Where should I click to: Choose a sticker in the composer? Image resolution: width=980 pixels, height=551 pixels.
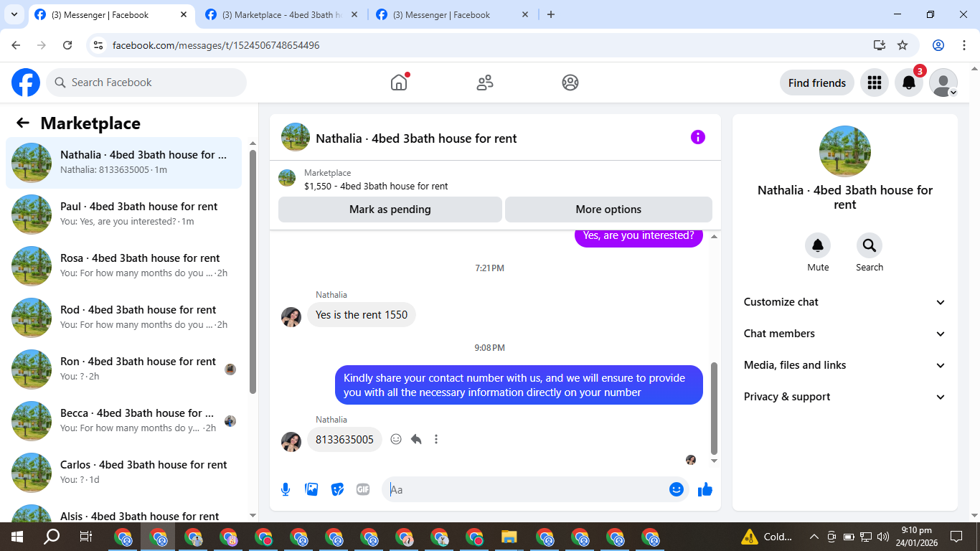(x=337, y=489)
